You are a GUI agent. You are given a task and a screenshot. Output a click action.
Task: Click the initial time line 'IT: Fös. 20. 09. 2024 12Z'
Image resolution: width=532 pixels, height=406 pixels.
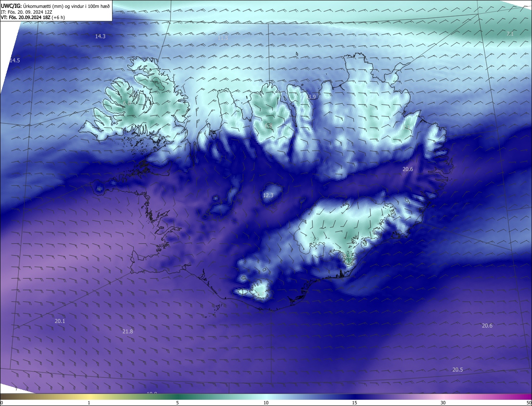[26, 12]
